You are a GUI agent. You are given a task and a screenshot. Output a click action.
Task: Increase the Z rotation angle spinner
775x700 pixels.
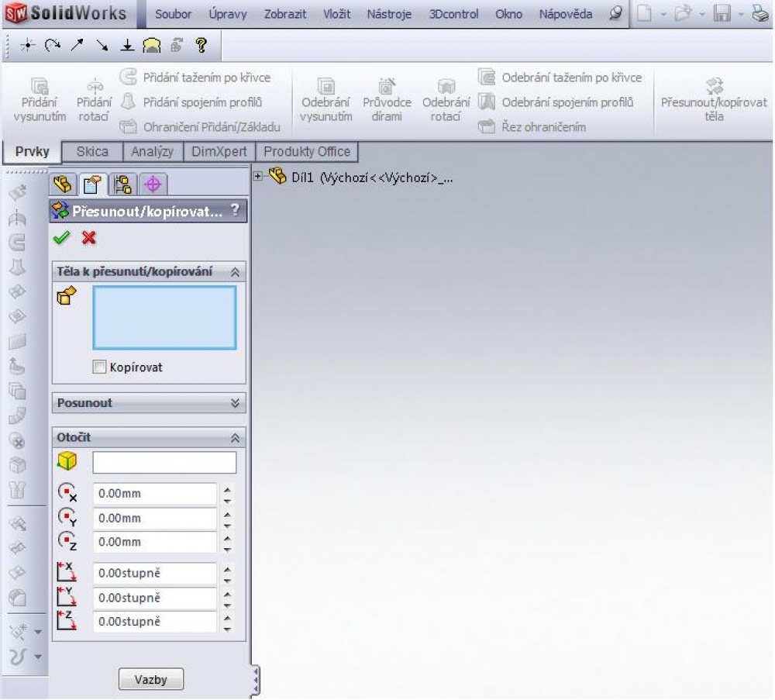click(x=227, y=618)
